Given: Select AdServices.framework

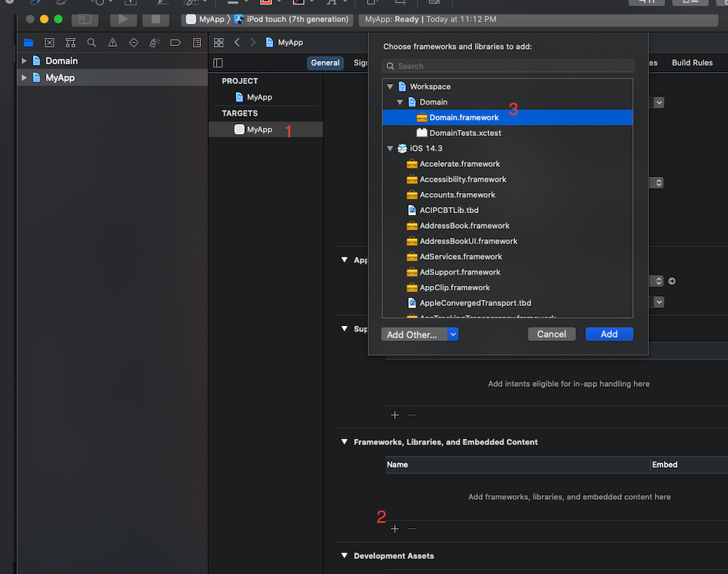Looking at the screenshot, I should coord(508,256).
